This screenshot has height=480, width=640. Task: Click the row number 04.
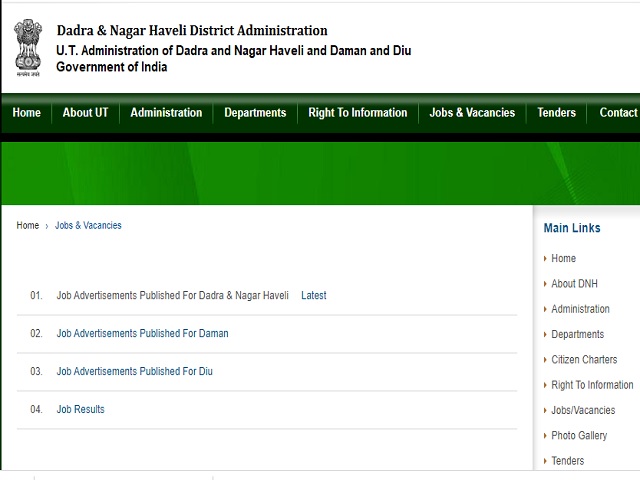coord(36,409)
